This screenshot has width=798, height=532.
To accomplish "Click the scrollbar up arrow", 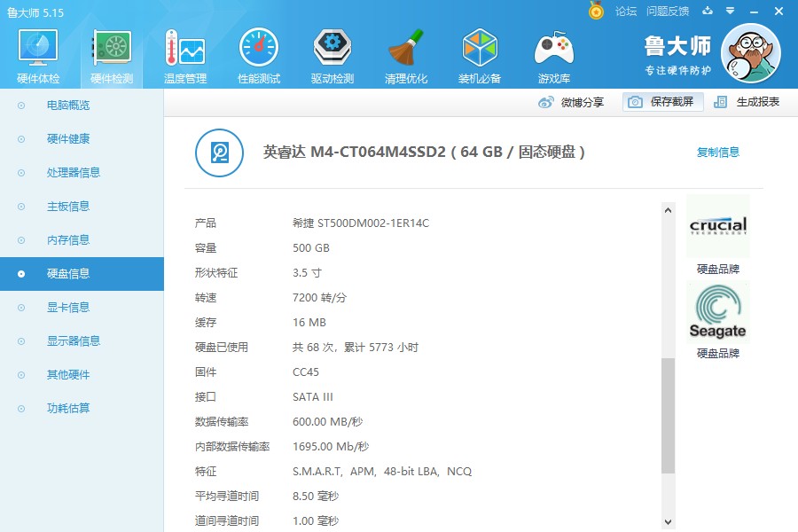I will pos(669,210).
